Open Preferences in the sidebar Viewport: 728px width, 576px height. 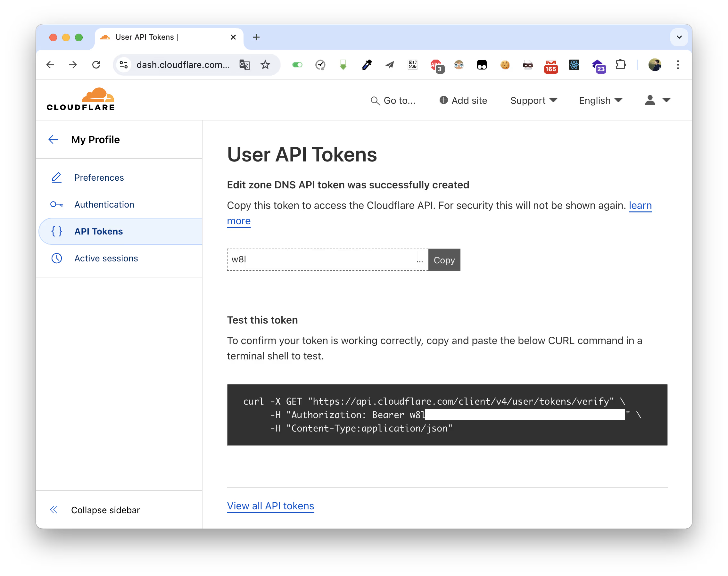[99, 177]
